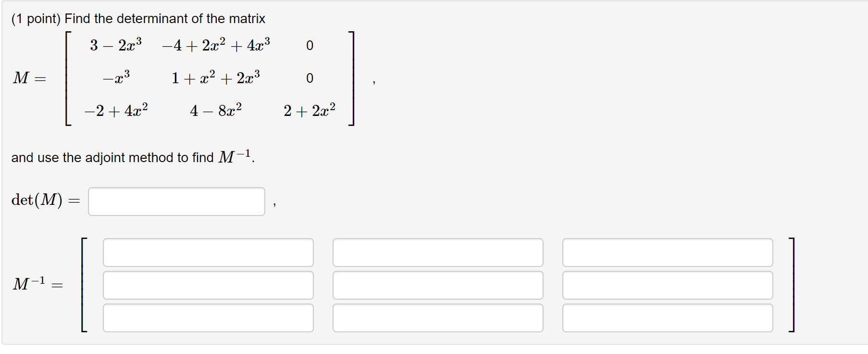Viewport: 868px width, 354px height.
Task: Click the M⁻¹ equation label
Action: coord(37,284)
